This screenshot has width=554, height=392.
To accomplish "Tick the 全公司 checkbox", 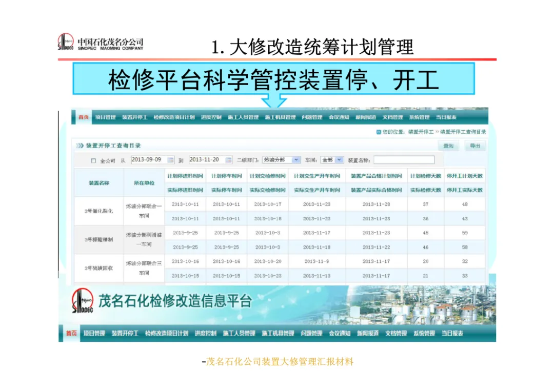I will coord(93,160).
